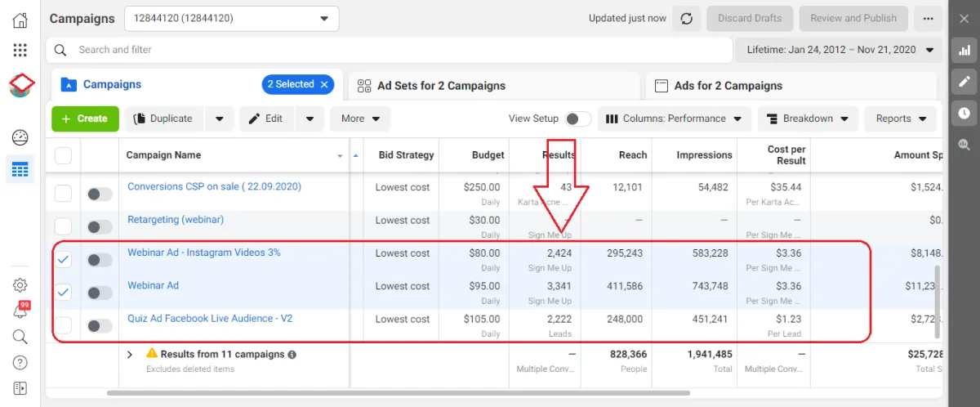
Task: Open the Breakdown dropdown
Action: click(808, 119)
